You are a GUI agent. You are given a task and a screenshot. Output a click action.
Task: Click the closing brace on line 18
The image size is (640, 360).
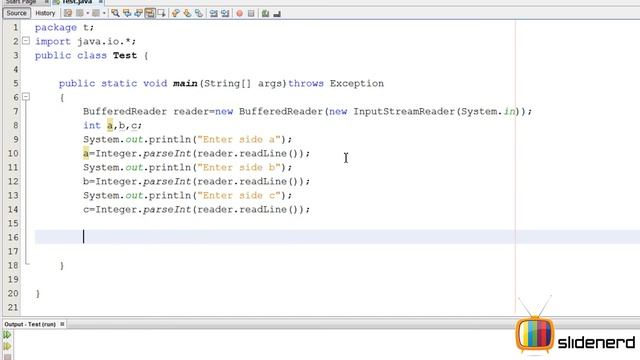[62, 266]
